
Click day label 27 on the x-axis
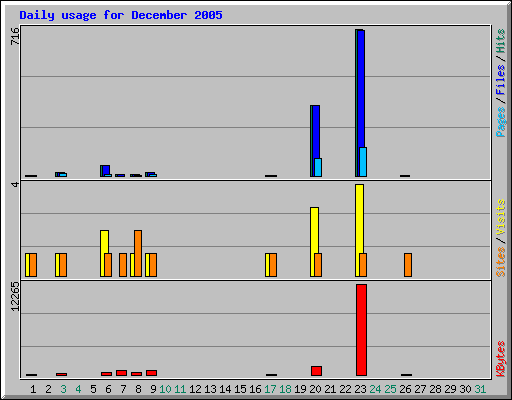[420, 389]
